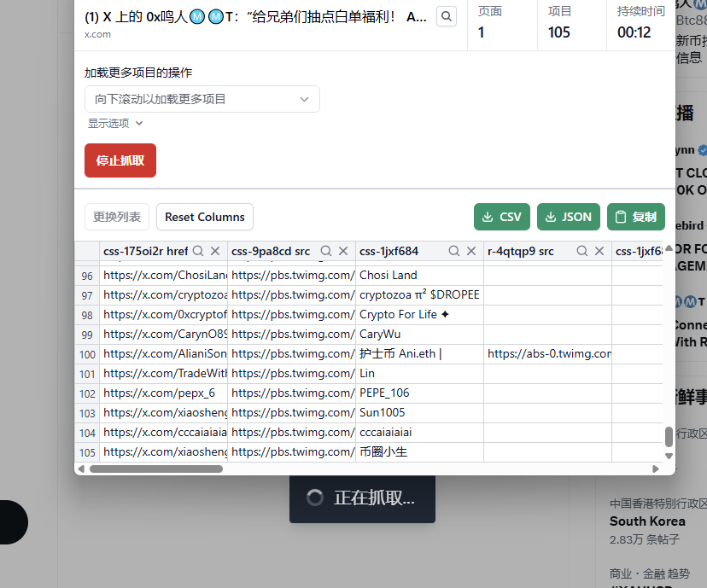Remove the r-4qtqp9 src column
The image size is (707, 588).
point(599,251)
